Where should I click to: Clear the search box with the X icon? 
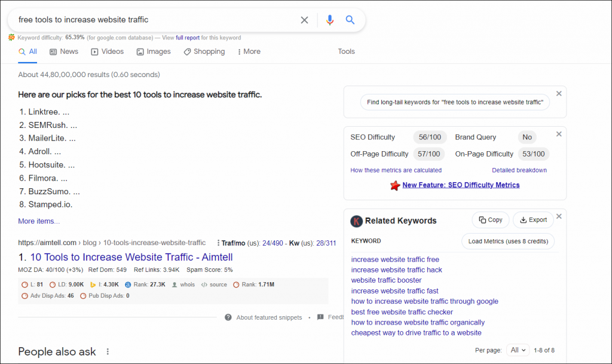[x=304, y=20]
